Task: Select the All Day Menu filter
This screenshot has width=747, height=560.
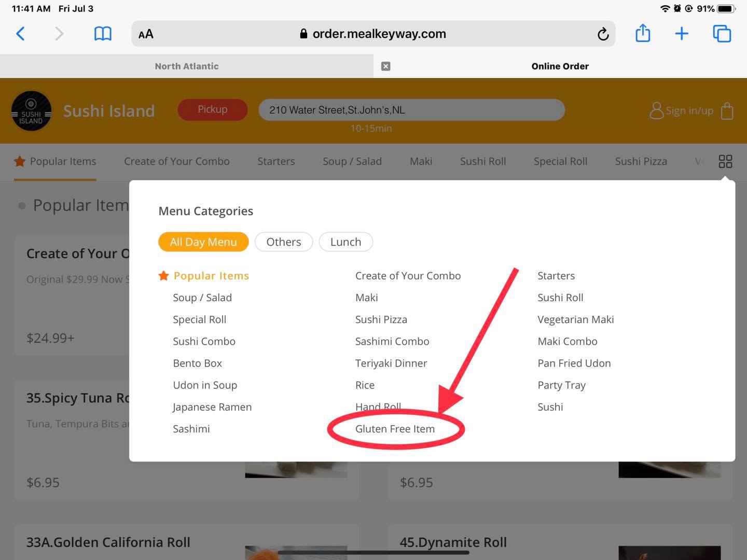Action: (203, 242)
